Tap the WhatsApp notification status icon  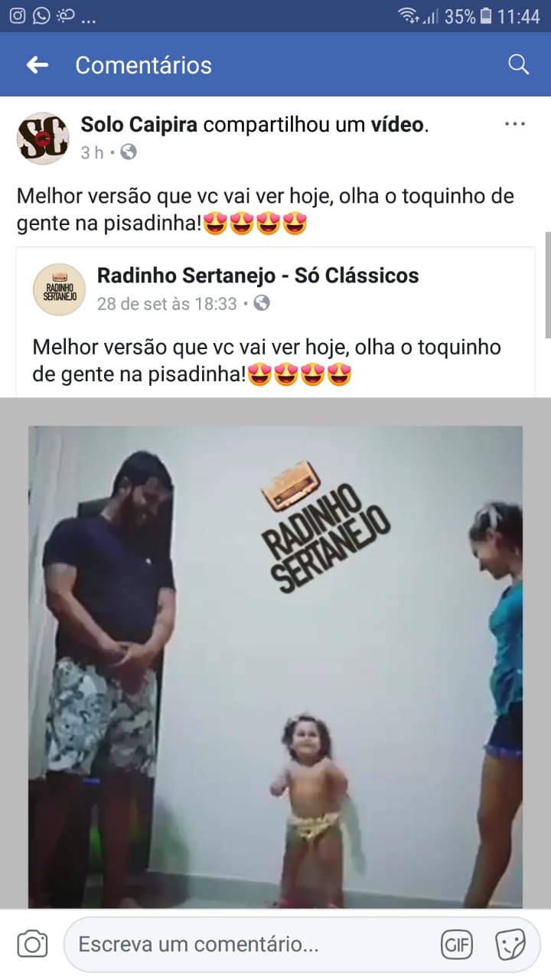coord(41,15)
